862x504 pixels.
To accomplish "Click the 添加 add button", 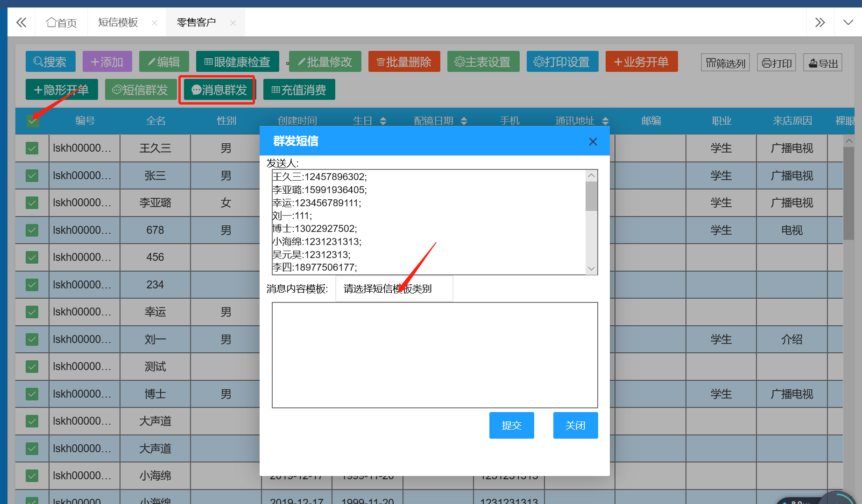I will (x=107, y=62).
